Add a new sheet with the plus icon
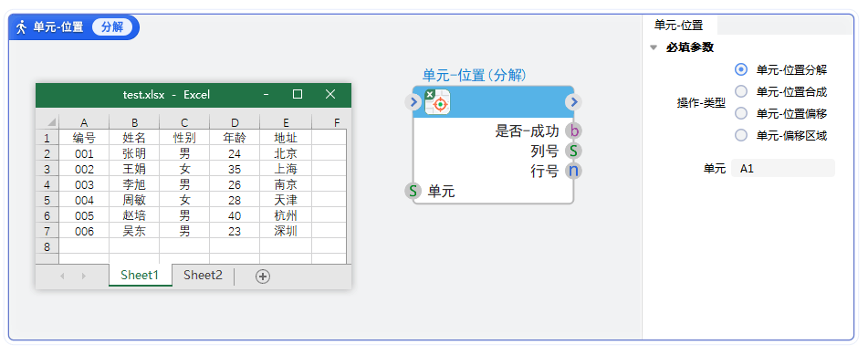The height and width of the screenshot is (355, 868). (x=263, y=277)
